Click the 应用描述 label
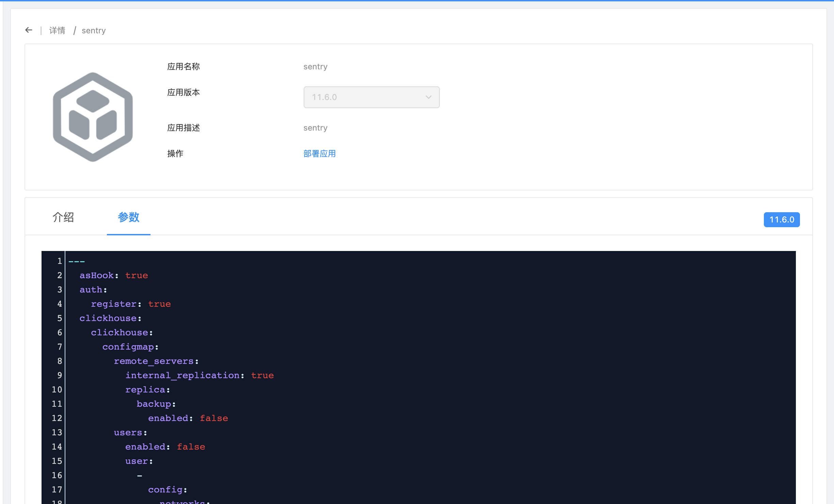The image size is (834, 504). click(x=183, y=128)
